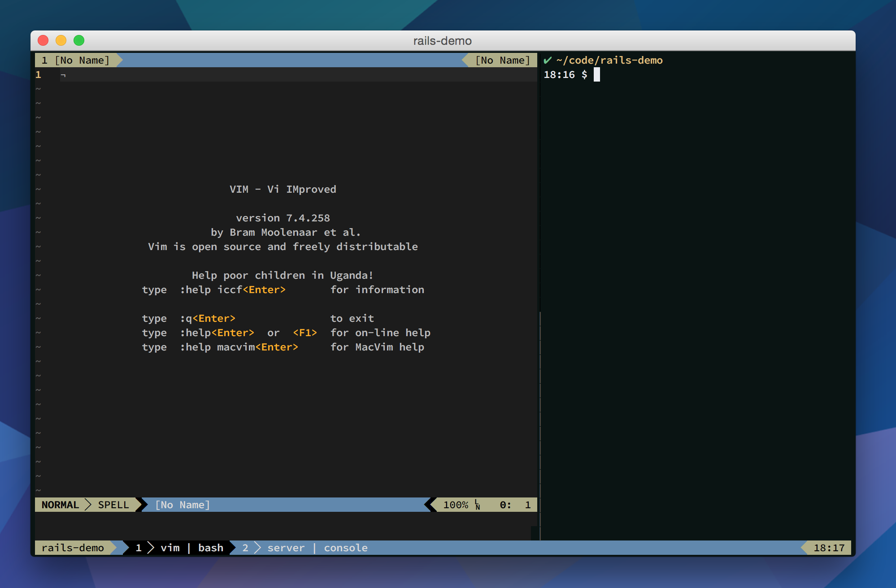Click 'for MacVim help' text
This screenshot has height=588, width=896.
(x=377, y=347)
